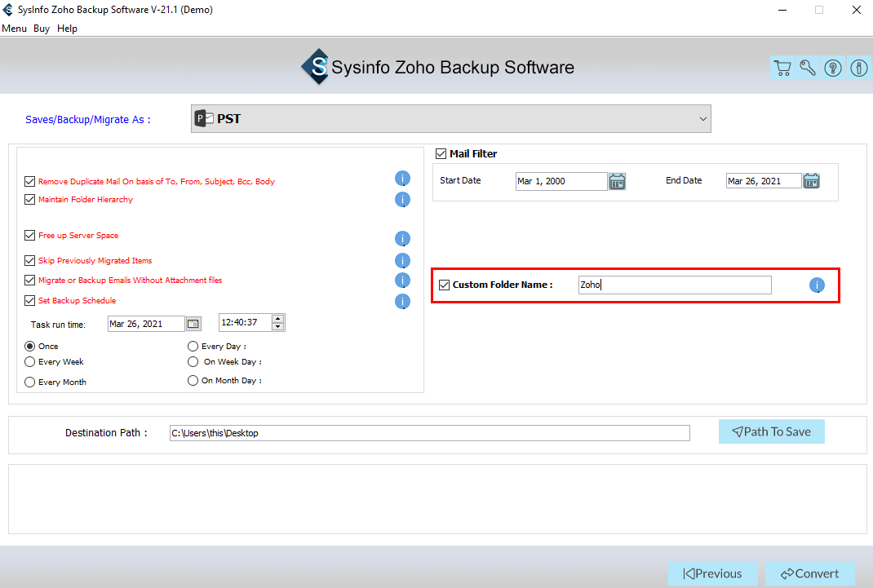
Task: Toggle Custom Folder Name checkbox
Action: click(445, 285)
